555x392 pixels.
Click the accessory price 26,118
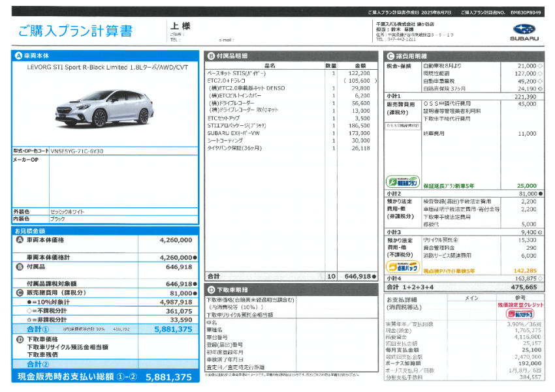coord(360,148)
